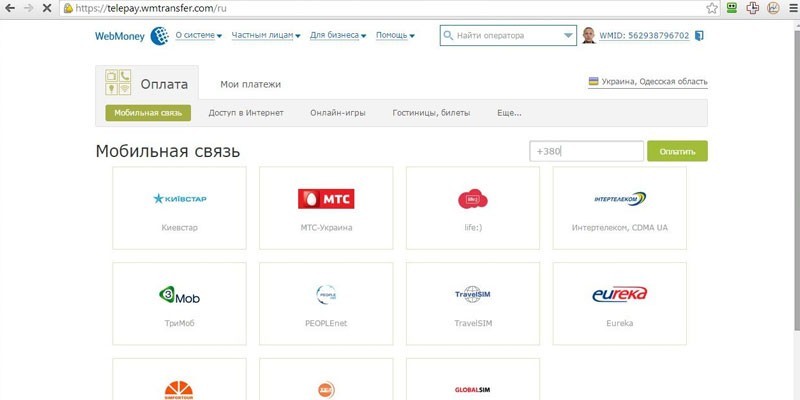Click the life:) operator label
Viewport: 800px width, 400px height.
pos(472,228)
